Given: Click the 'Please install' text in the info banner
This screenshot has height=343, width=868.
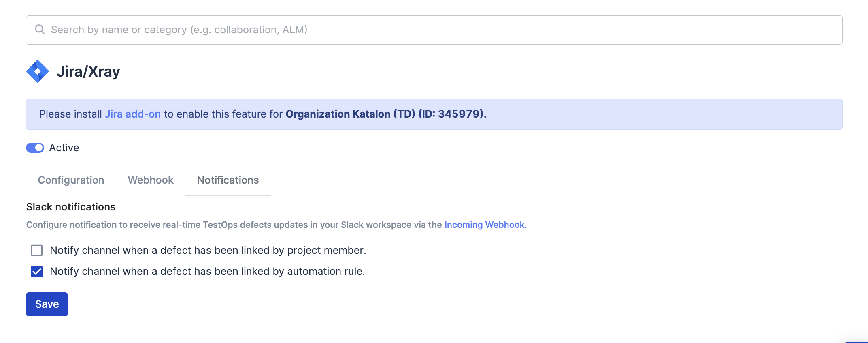Looking at the screenshot, I should (70, 114).
